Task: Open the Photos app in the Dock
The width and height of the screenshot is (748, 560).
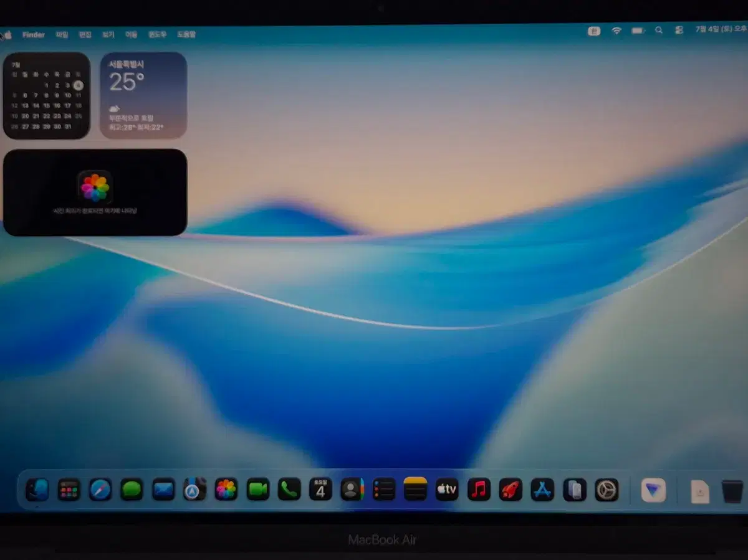Action: 226,489
